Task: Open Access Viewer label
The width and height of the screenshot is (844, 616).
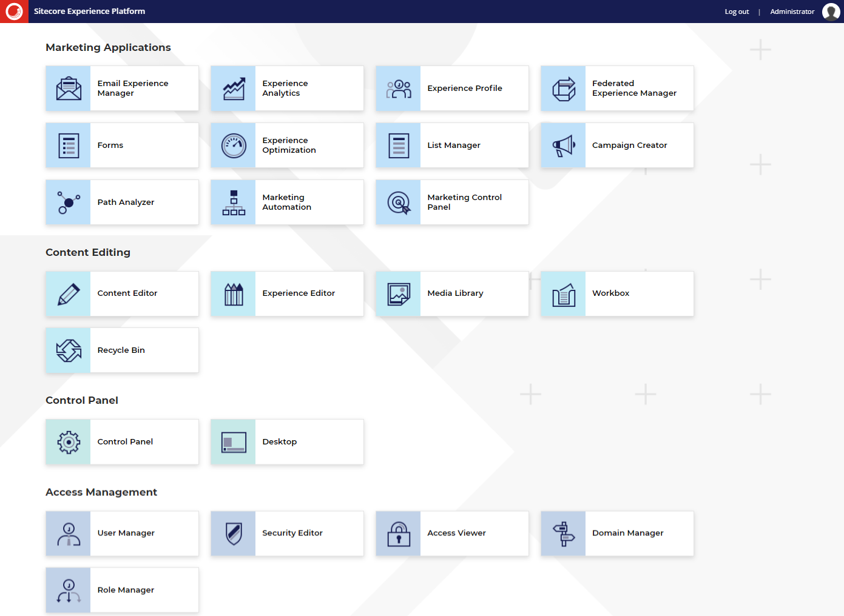Action: tap(456, 534)
